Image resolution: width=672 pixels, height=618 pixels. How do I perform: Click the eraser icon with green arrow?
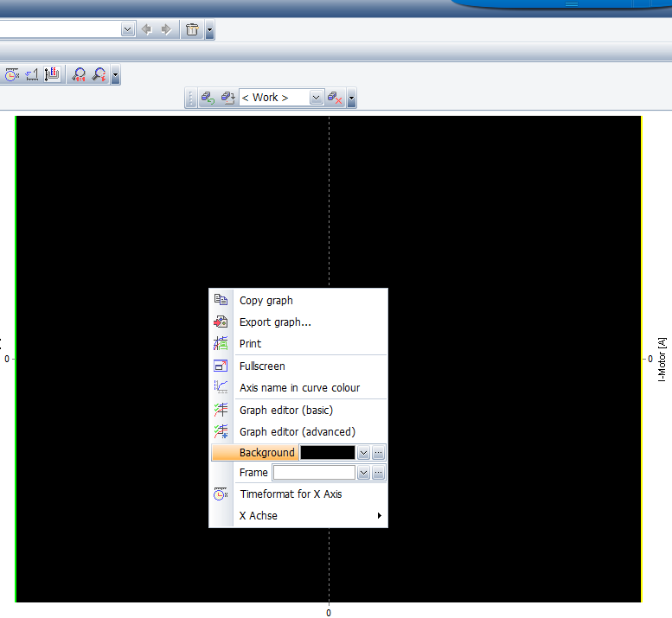tap(208, 98)
